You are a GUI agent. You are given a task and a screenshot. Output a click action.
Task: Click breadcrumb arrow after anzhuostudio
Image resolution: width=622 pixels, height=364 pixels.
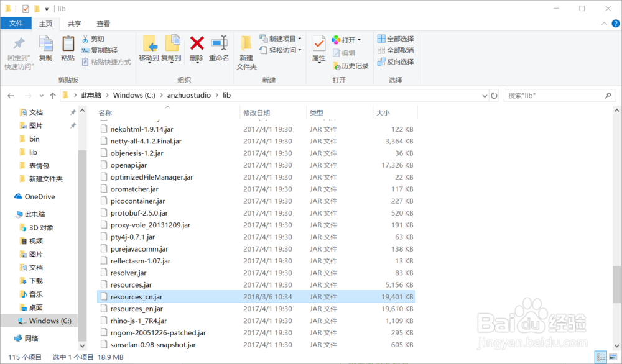click(x=216, y=96)
